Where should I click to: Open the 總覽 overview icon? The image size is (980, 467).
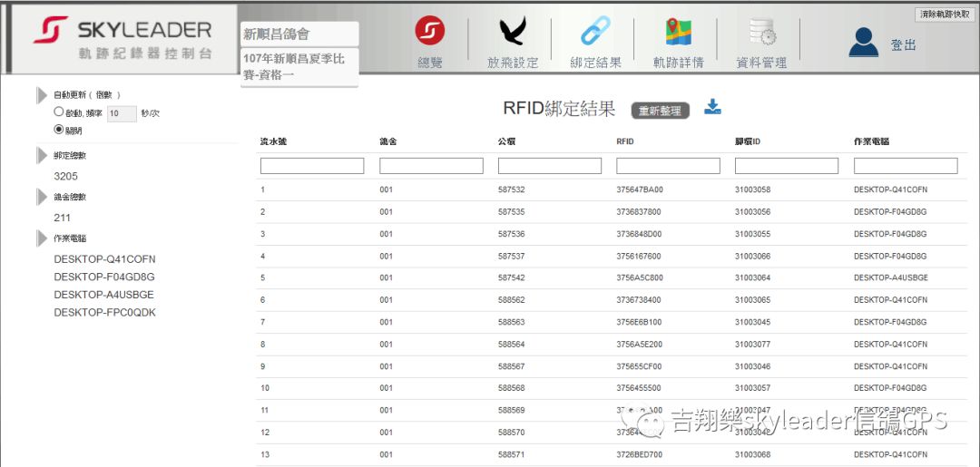(x=429, y=32)
